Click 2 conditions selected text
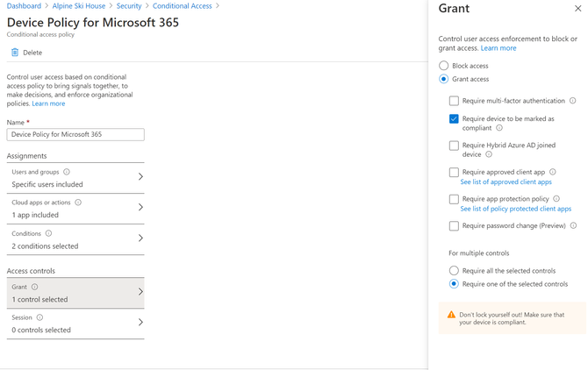 45,246
